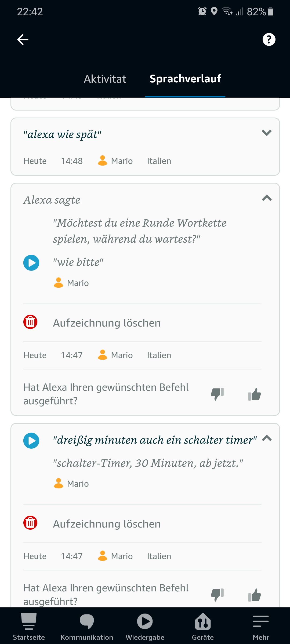Give thumbs up for "wie bitte" entry
290x644 pixels.
[x=254, y=394]
